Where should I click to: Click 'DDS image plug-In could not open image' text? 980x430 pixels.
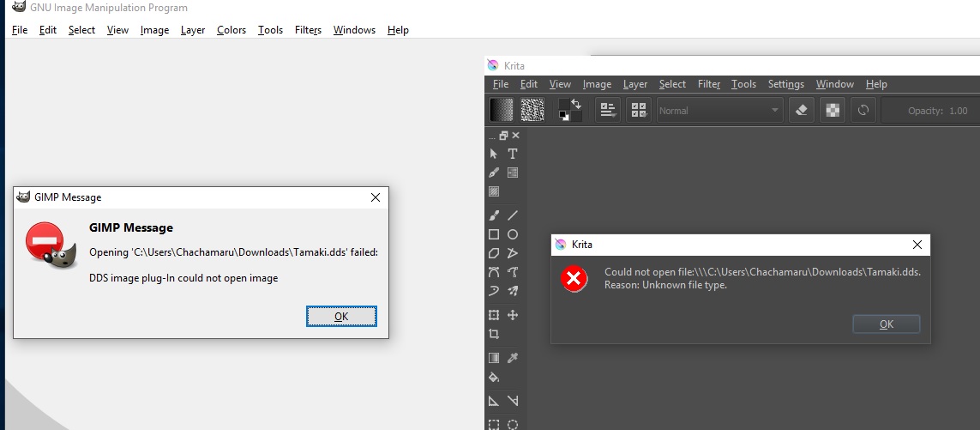point(183,278)
